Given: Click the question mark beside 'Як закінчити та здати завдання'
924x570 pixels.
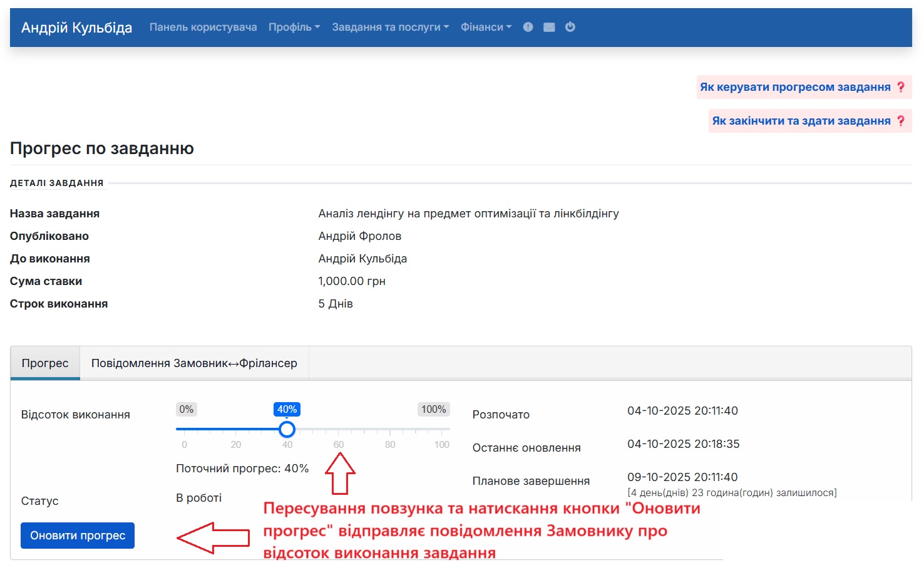Looking at the screenshot, I should coord(901,121).
